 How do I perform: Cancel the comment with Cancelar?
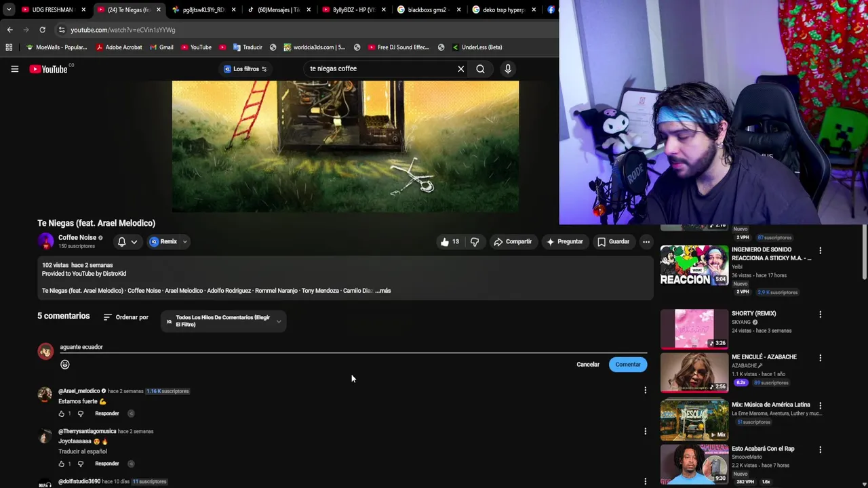point(588,365)
